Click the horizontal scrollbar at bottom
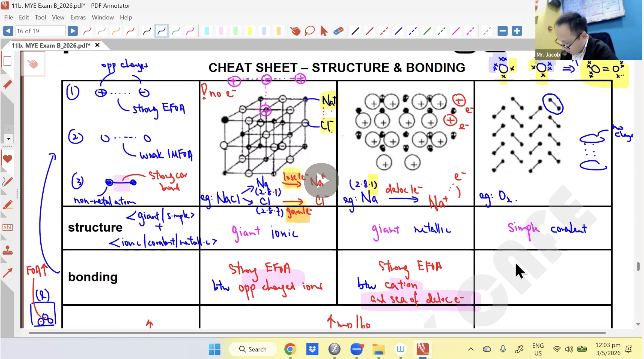The height and width of the screenshot is (359, 644). click(x=317, y=333)
